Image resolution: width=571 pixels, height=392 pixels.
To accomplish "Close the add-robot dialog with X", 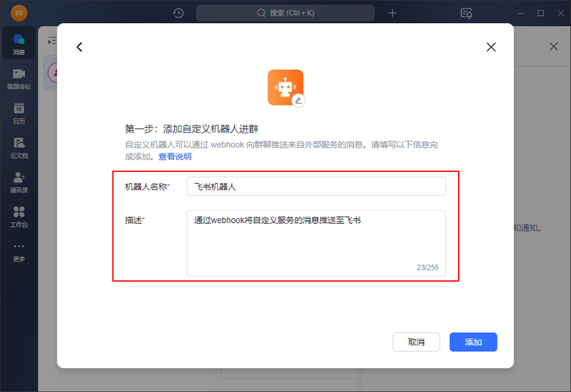I will click(x=491, y=47).
